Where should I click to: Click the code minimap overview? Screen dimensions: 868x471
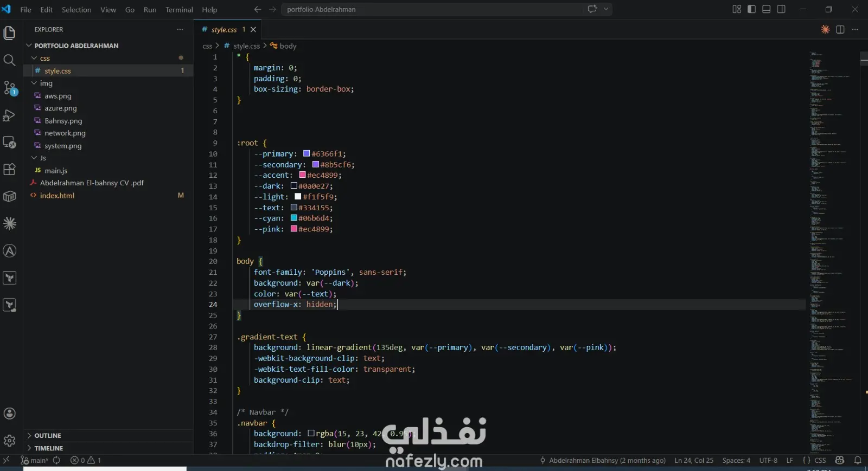coord(830,252)
